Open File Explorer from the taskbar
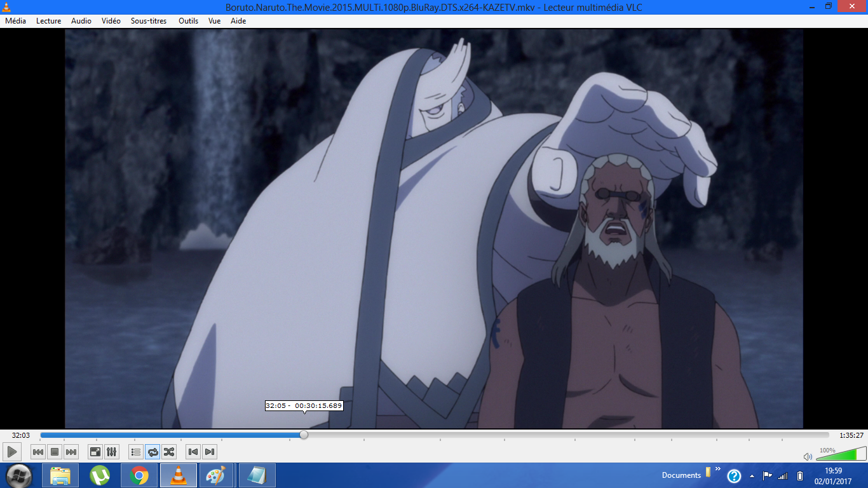The width and height of the screenshot is (868, 488). tap(60, 475)
